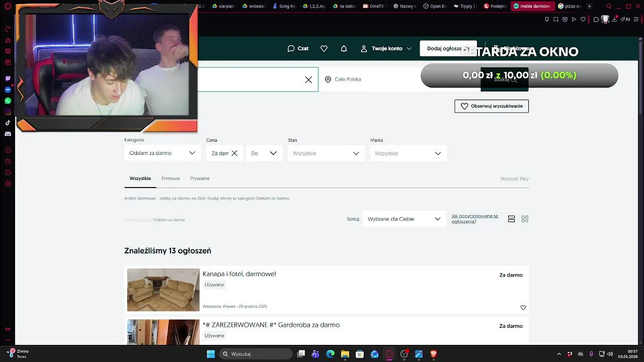Open browser downloads icon in toolbar

coord(614,19)
